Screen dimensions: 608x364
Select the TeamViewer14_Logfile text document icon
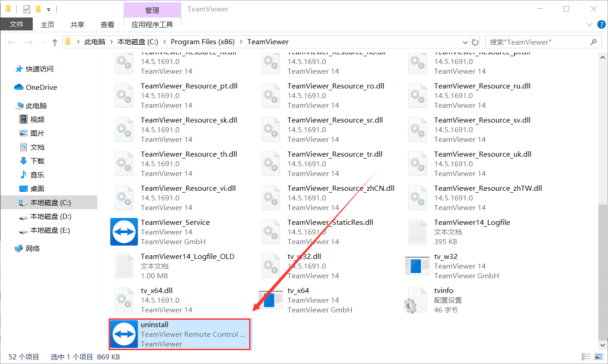tap(417, 232)
